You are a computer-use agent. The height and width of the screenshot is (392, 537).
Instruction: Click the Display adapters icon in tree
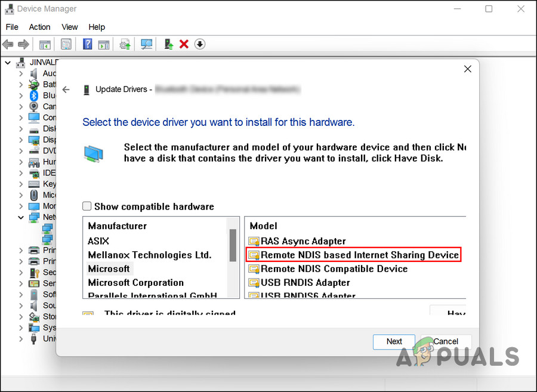[33, 140]
